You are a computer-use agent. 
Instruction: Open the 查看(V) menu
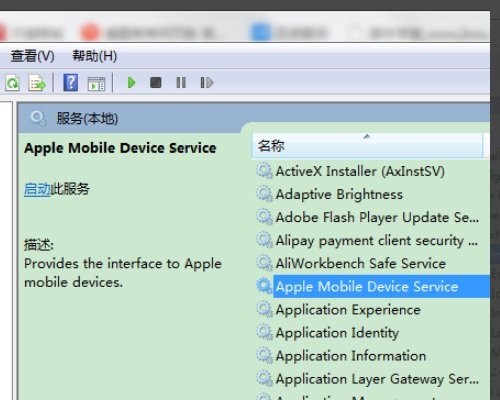coord(32,56)
